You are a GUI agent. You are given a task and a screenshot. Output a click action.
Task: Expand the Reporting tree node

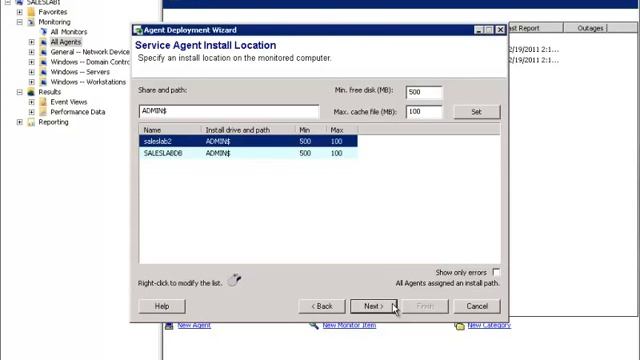point(20,122)
